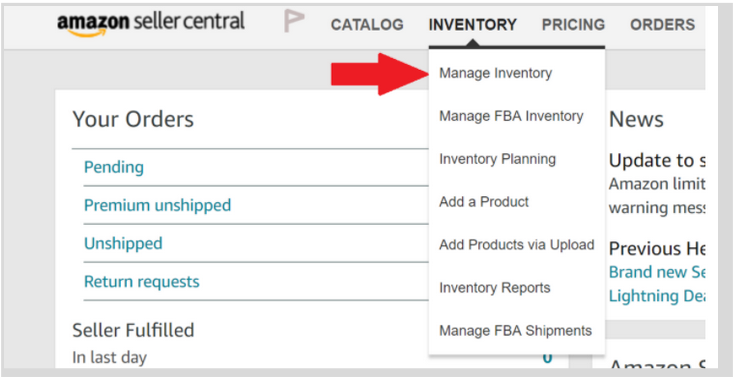
Task: Click the Update to s... news headline
Action: [657, 160]
